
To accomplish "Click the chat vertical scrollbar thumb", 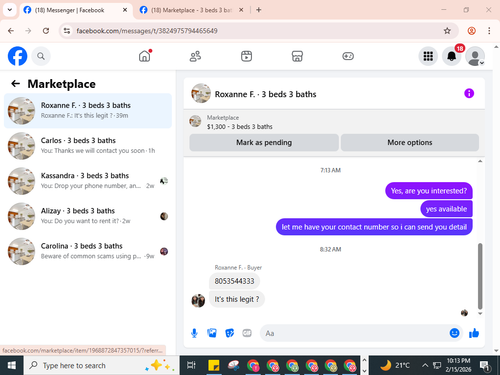I will pos(480,276).
